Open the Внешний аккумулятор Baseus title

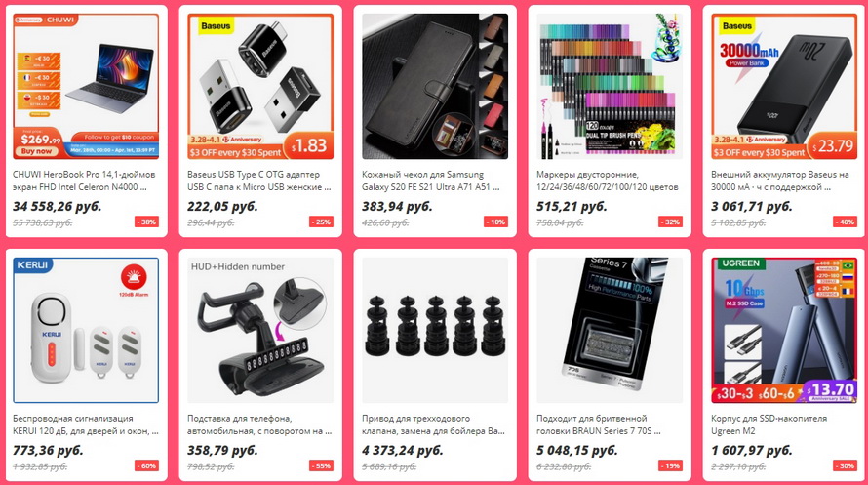pos(780,181)
